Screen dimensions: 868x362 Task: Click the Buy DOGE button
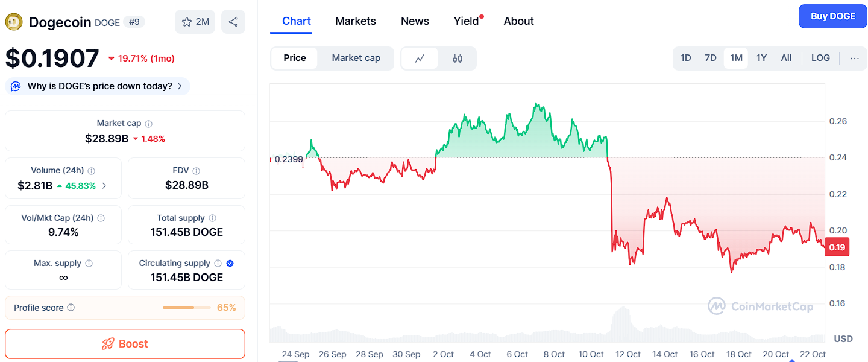833,16
